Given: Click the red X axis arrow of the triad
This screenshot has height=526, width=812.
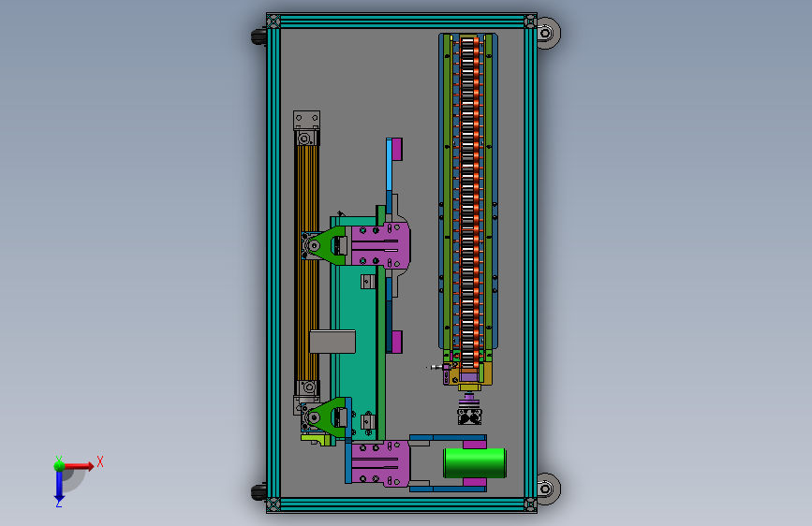Looking at the screenshot, I should (81, 466).
